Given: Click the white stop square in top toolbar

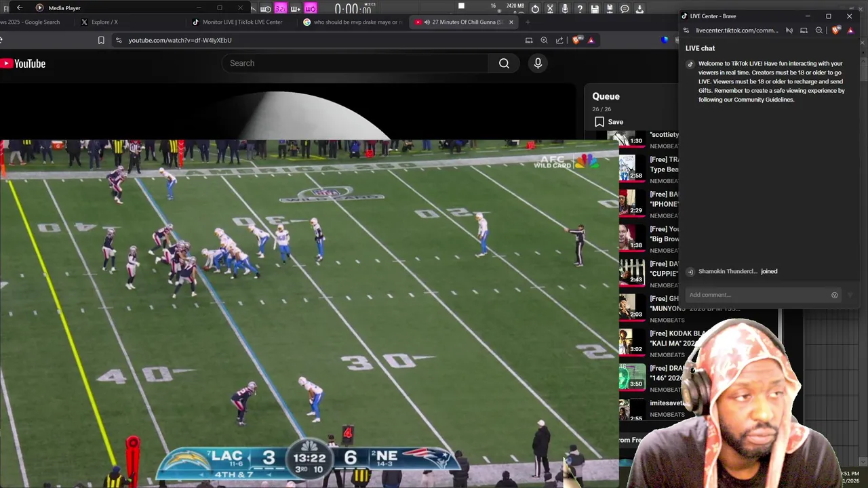Looking at the screenshot, I should [x=461, y=6].
